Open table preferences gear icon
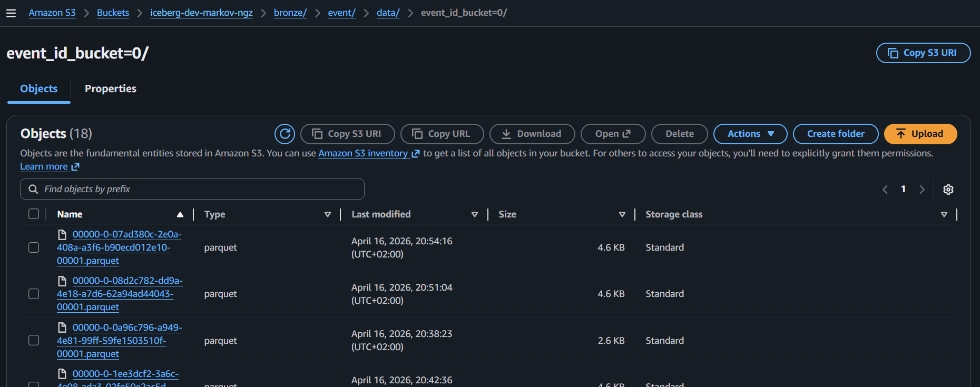This screenshot has width=980, height=387. tap(948, 190)
